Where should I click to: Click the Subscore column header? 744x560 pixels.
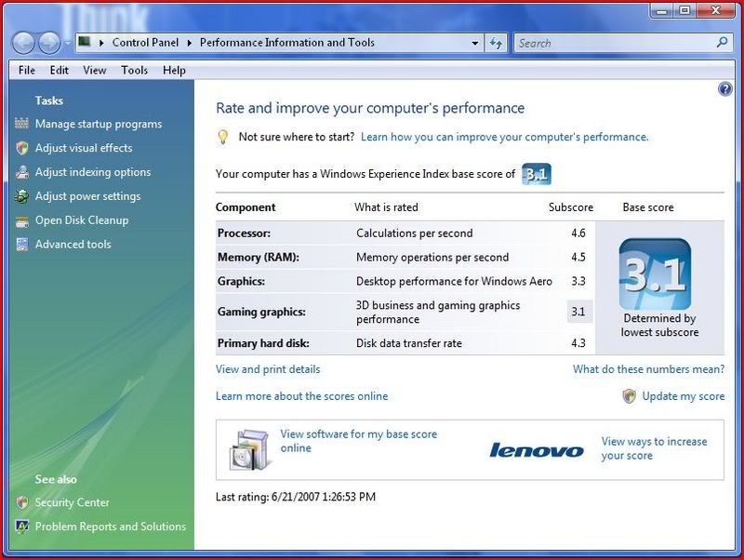(x=571, y=207)
